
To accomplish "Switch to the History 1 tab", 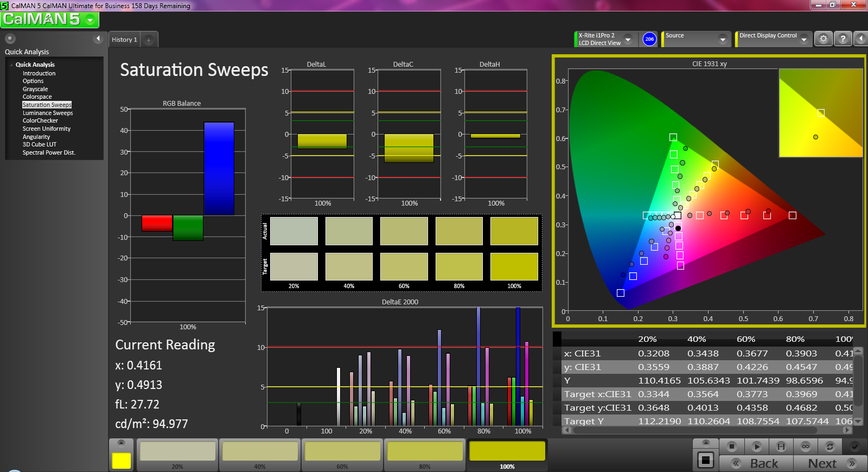I will [x=124, y=40].
